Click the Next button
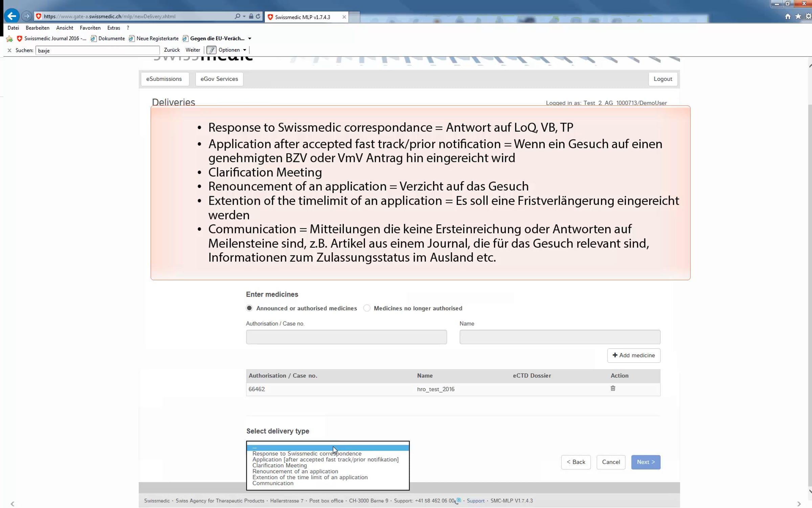Viewport: 812px width, 508px height. (646, 462)
